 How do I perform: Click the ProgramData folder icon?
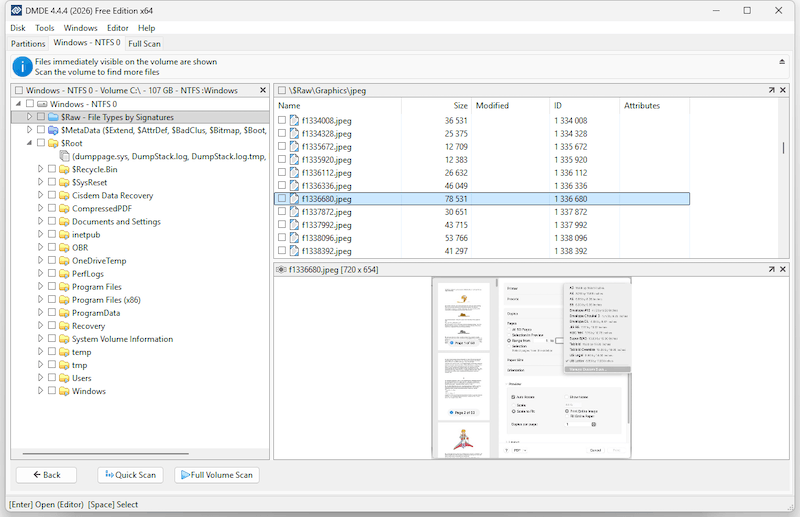[x=64, y=313]
